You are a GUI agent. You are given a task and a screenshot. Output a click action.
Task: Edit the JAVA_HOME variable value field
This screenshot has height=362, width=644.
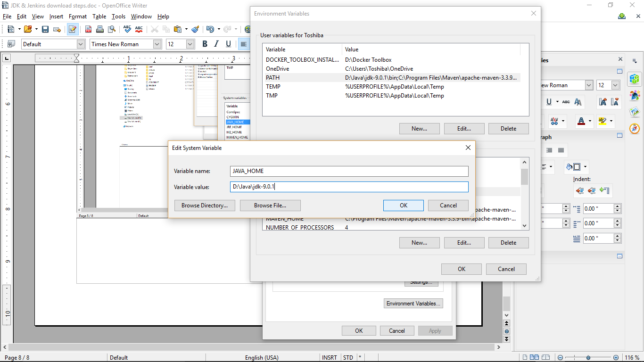point(349,187)
